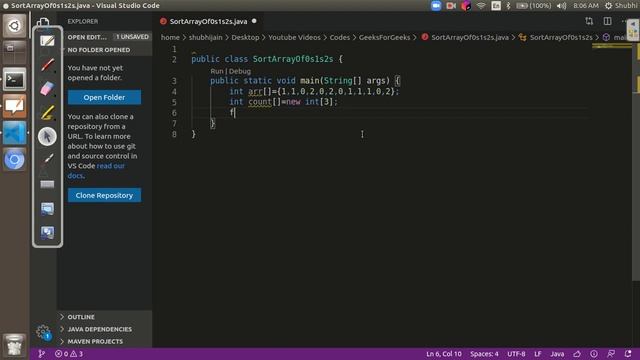Open the Bluetooth indicator menu
This screenshot has height=360, width=640.
click(508, 6)
